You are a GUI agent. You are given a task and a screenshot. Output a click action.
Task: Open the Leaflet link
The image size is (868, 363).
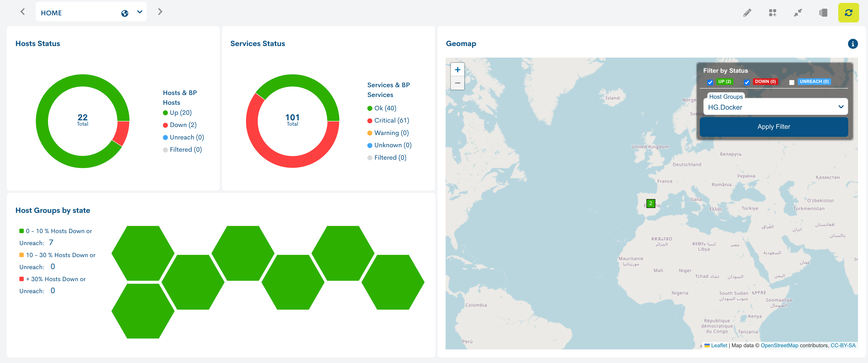(x=719, y=345)
